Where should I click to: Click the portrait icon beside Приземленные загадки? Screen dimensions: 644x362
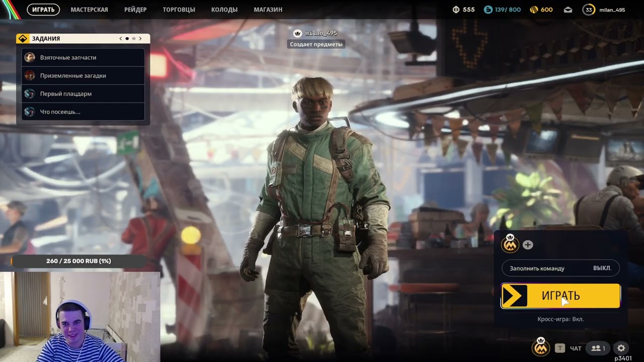click(x=30, y=75)
